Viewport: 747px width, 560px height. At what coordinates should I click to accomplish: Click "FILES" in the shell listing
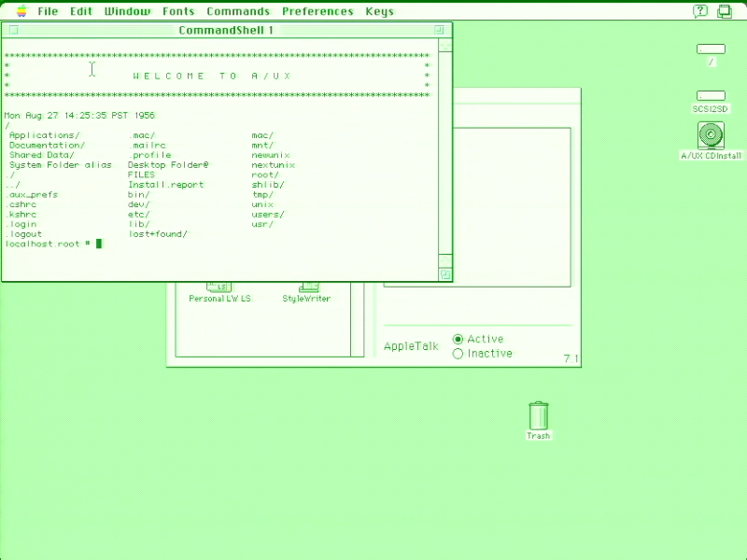coord(142,175)
